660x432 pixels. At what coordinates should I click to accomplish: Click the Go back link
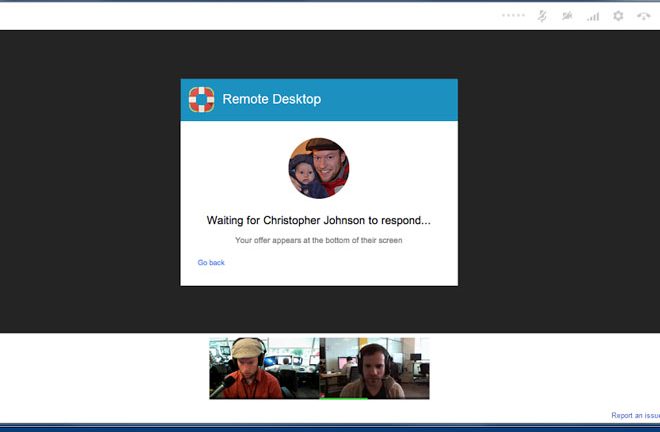[x=211, y=262]
